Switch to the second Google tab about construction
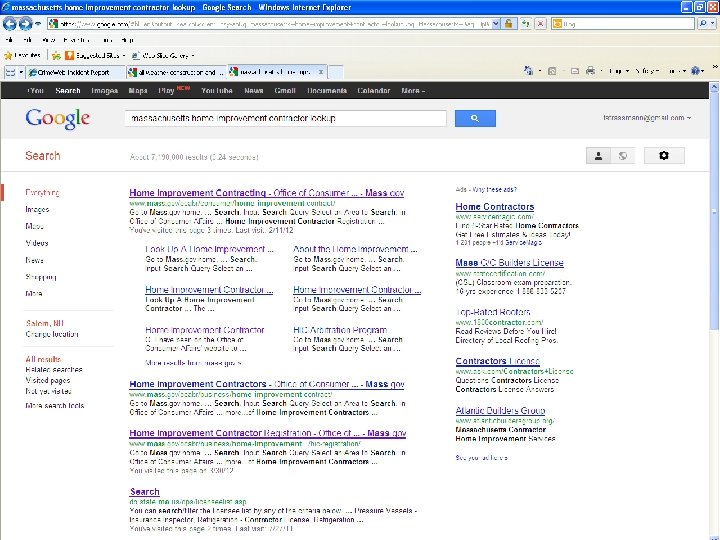720x540 pixels. tap(176, 72)
